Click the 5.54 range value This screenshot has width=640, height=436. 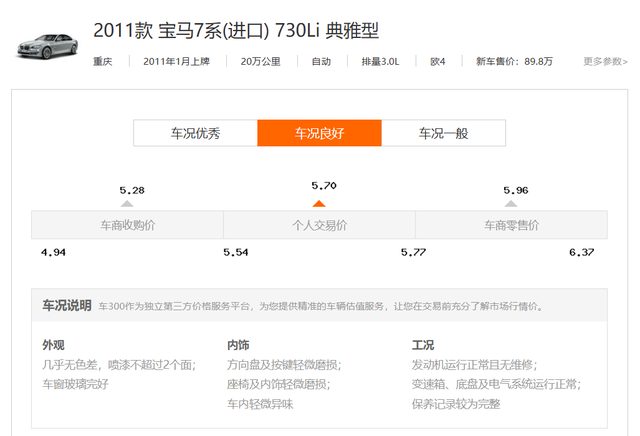tap(236, 252)
